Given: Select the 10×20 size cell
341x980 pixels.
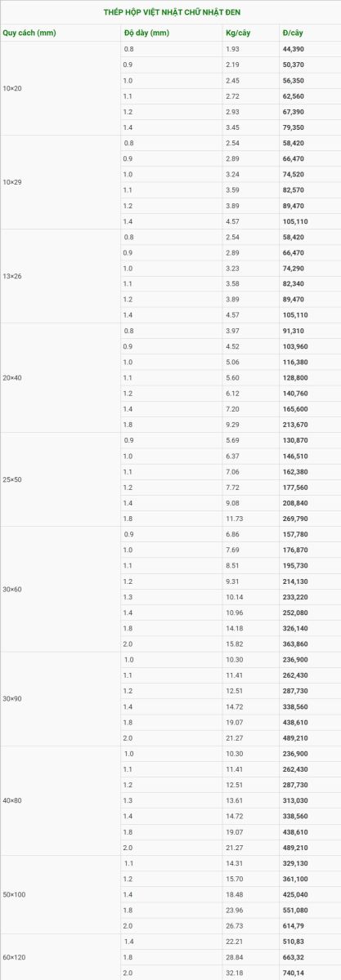Looking at the screenshot, I should 61,88.
